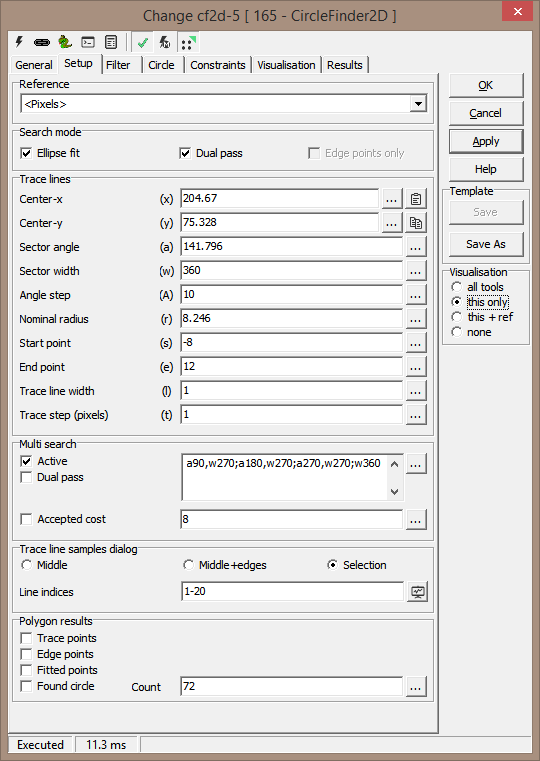Open the console terminal icon
This screenshot has width=540, height=761.
(88, 42)
